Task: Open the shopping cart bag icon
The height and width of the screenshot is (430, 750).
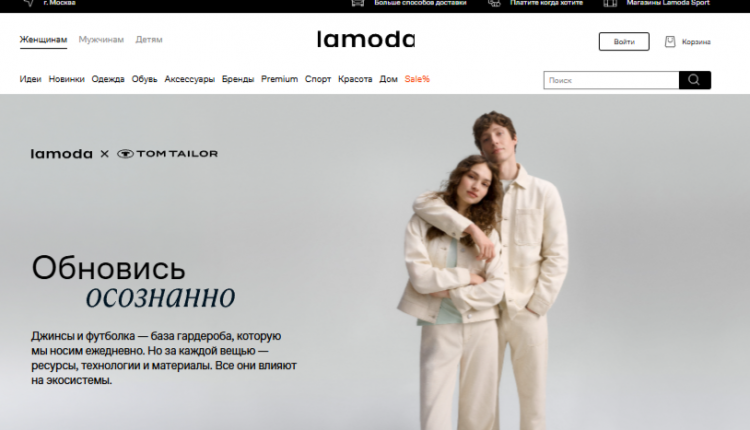Action: click(670, 42)
